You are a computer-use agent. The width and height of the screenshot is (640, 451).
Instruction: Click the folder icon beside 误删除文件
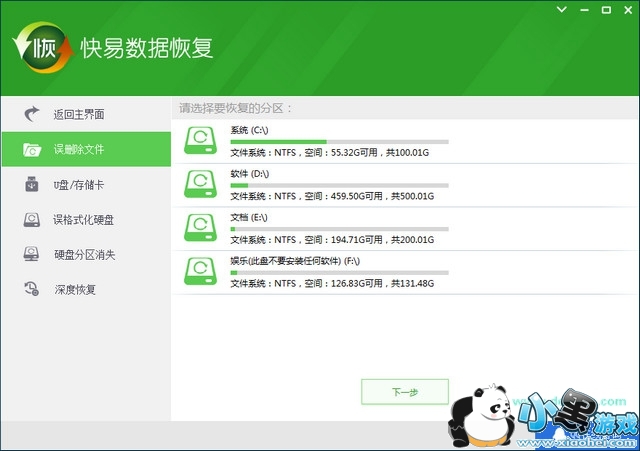click(x=32, y=149)
